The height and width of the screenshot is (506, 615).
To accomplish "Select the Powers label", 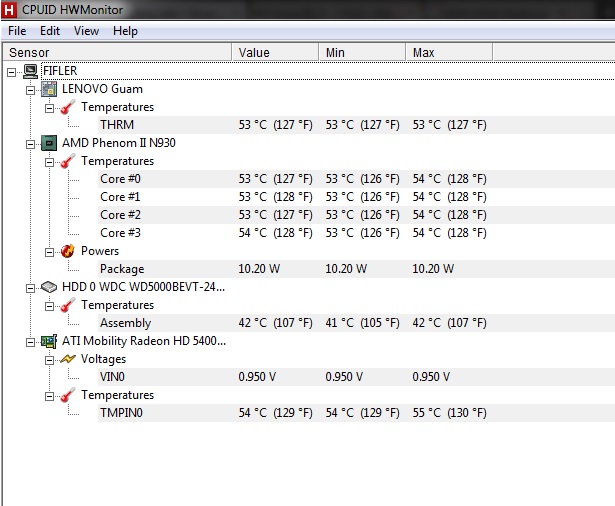I will coord(100,251).
